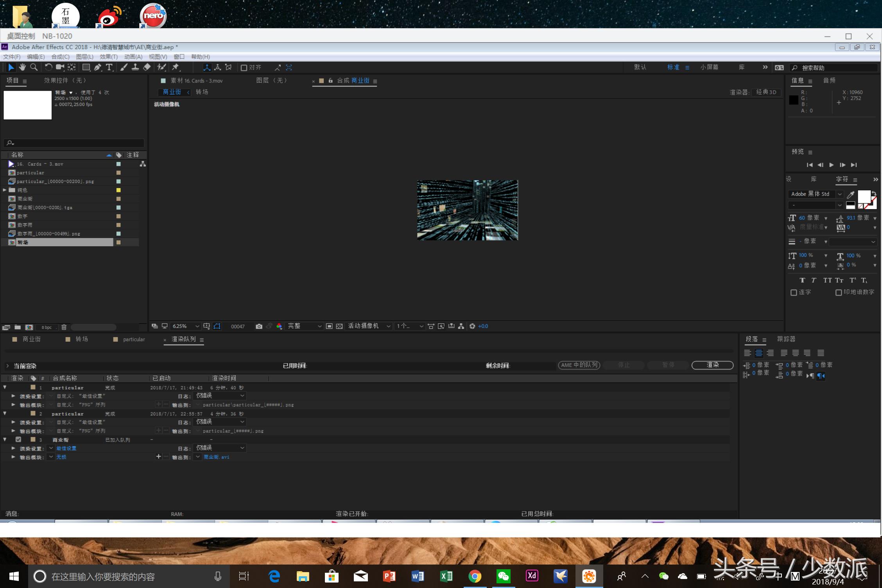Viewport: 882px width, 588px height.
Task: Click the eyedropper in Character panel
Action: tap(850, 194)
